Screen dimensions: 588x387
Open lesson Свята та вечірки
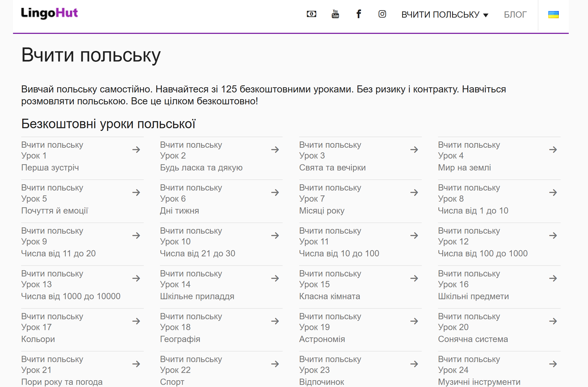[x=332, y=167]
